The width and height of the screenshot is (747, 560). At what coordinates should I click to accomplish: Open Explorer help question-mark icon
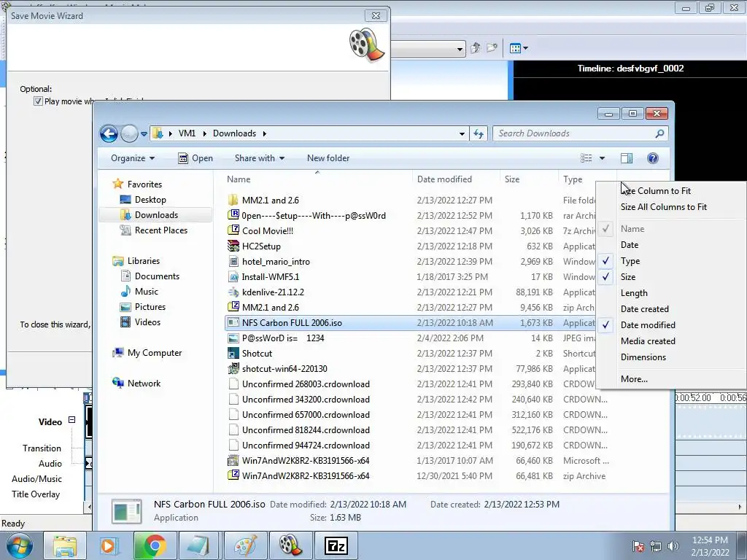(x=653, y=158)
